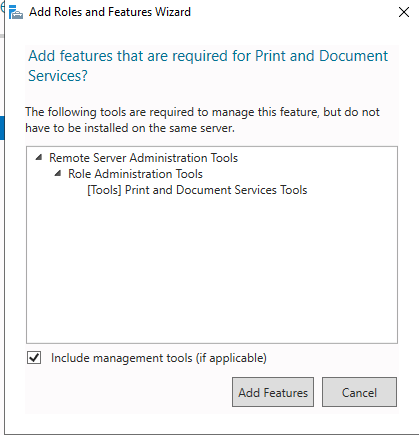Click the 'Services?' line of the heading
The width and height of the screenshot is (419, 435).
coord(58,76)
